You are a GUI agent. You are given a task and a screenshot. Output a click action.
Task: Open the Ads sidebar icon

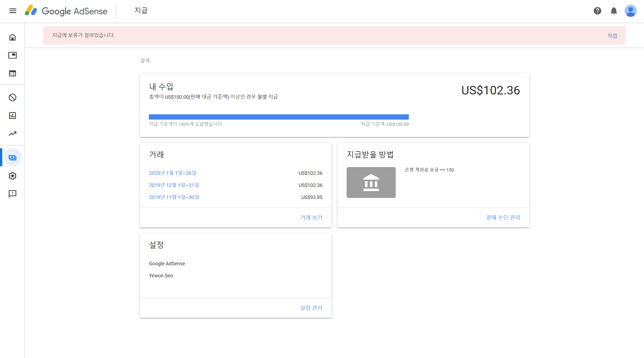point(12,55)
